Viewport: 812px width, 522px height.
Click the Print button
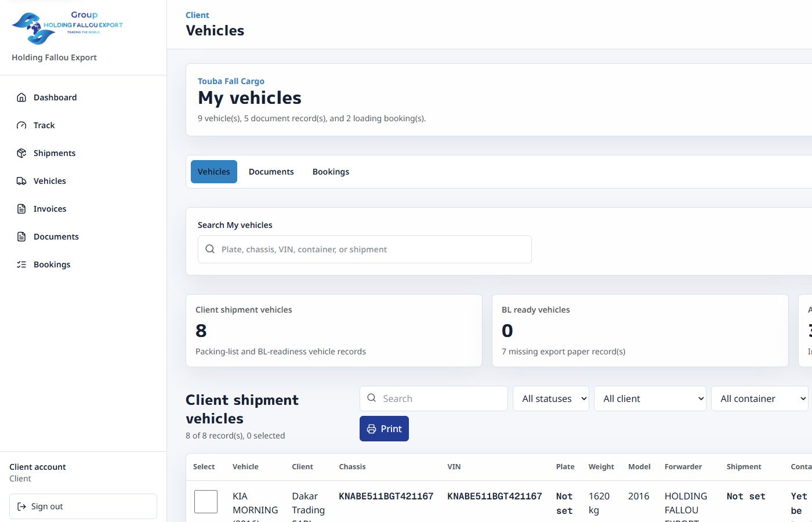[384, 429]
